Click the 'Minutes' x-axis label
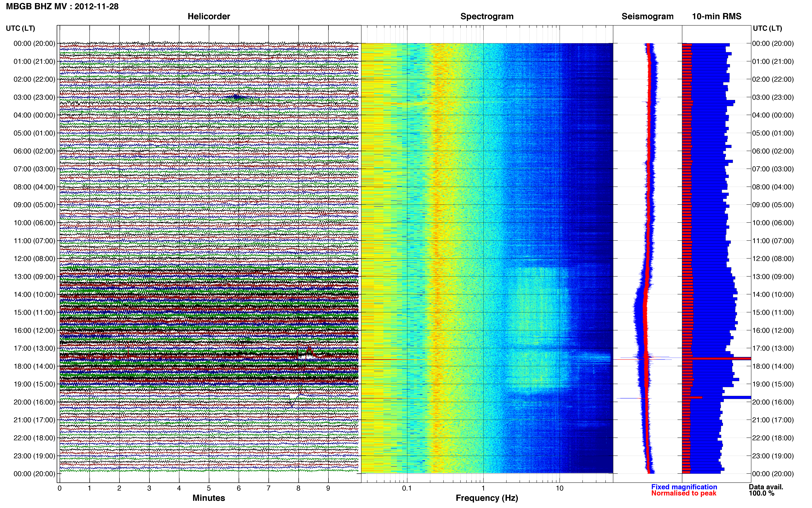Image resolution: width=812 pixels, height=508 pixels. (x=209, y=498)
